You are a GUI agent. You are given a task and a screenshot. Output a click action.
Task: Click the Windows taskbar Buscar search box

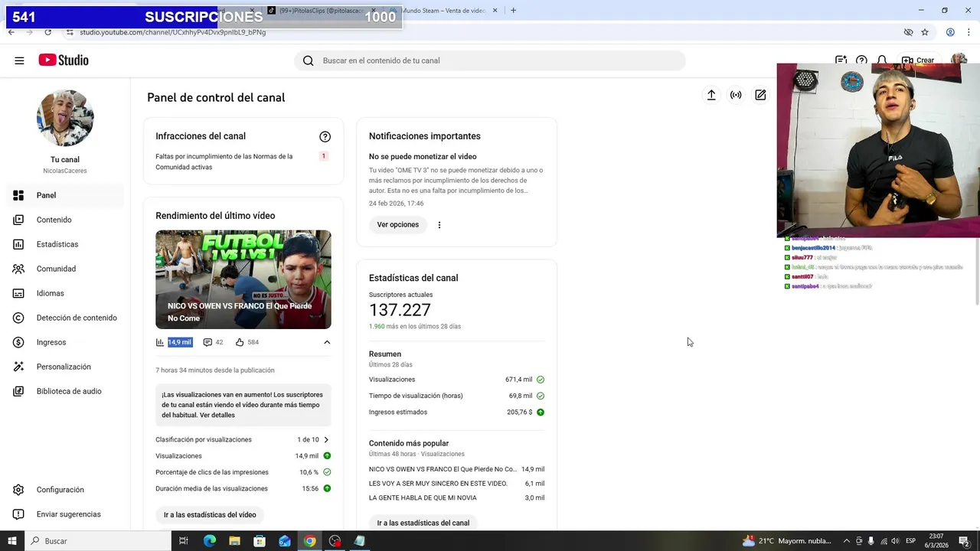tap(98, 541)
